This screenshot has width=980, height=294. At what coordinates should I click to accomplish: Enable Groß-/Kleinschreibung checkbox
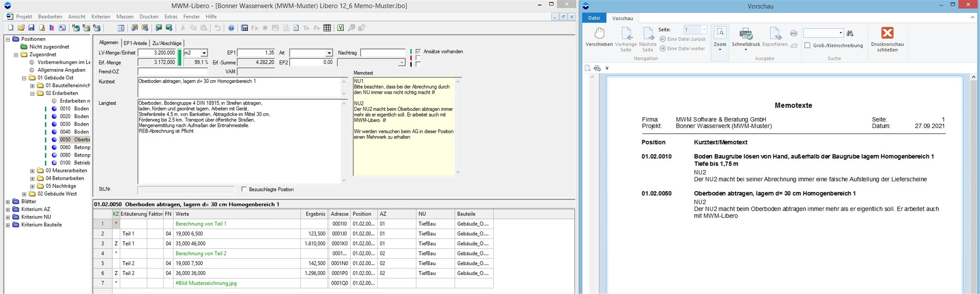coord(807,45)
